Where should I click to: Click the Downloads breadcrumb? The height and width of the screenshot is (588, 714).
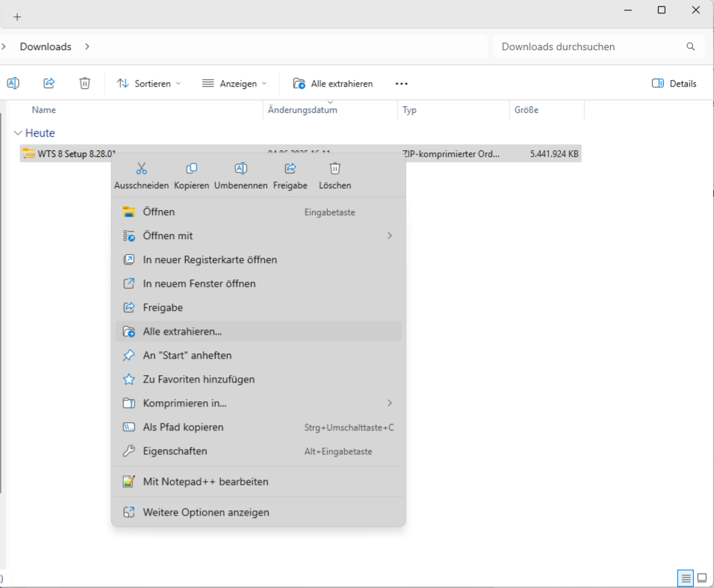click(46, 46)
